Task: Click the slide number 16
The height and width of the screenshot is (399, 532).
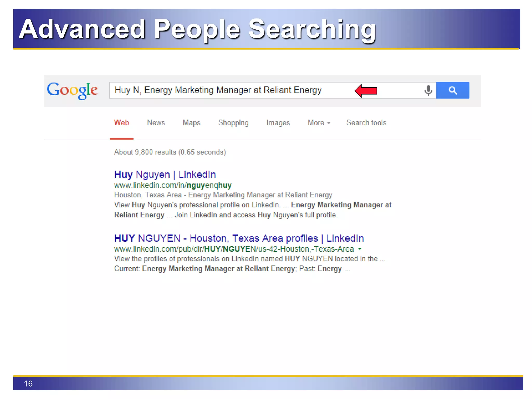Action: tap(28, 384)
